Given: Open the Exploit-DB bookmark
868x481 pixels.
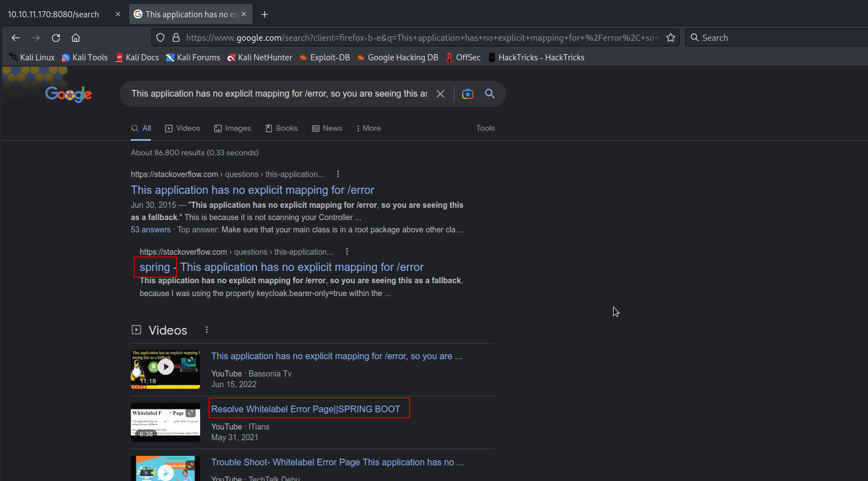Looking at the screenshot, I should [324, 58].
